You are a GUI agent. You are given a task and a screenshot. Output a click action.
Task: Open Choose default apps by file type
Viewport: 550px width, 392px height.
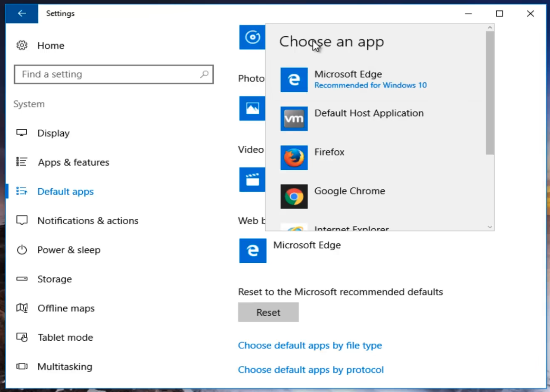click(310, 345)
